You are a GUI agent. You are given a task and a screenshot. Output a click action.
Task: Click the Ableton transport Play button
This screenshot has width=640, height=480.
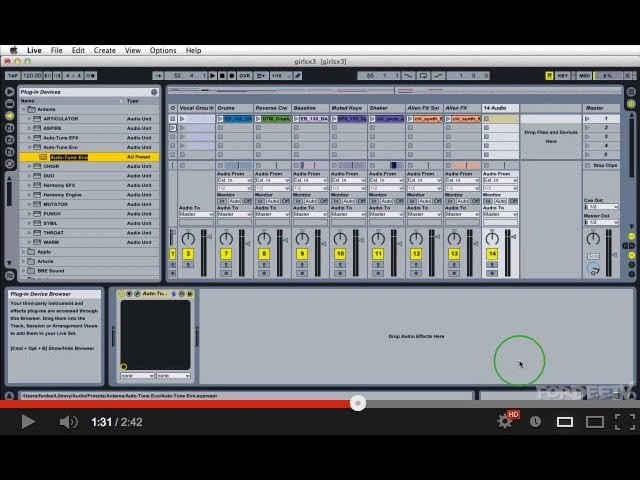point(212,76)
